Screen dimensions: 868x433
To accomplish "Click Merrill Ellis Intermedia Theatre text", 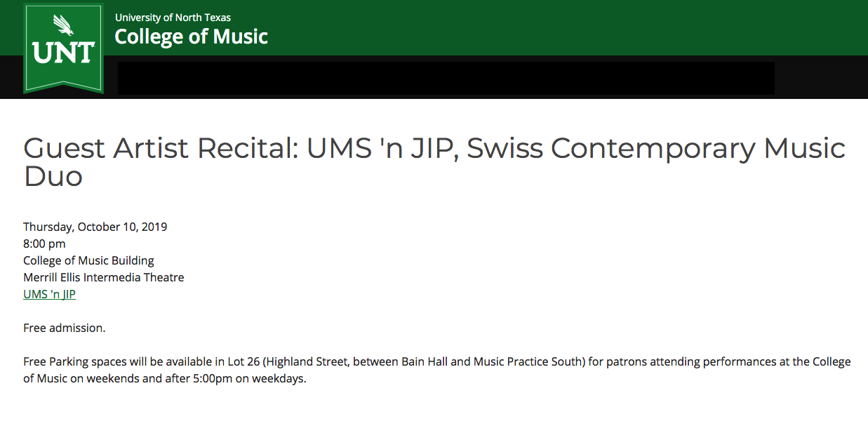I will point(104,277).
